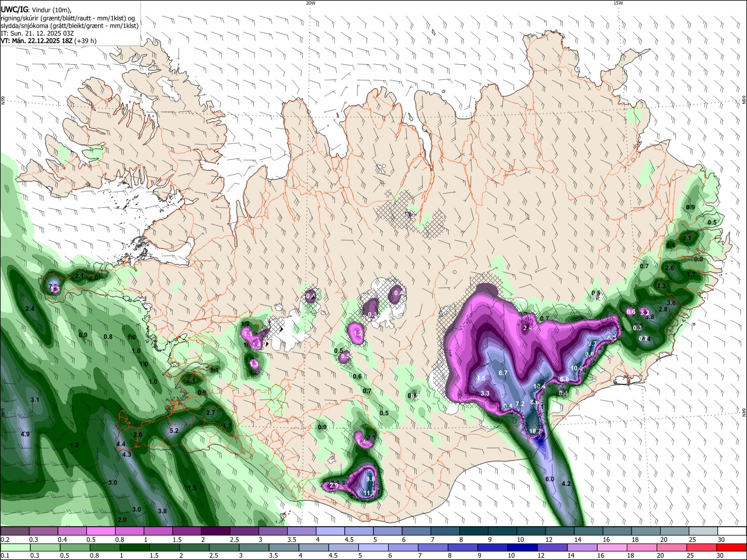Click the 6.0 value in the offshore band
Image resolution: width=747 pixels, height=560 pixels.
point(549,479)
